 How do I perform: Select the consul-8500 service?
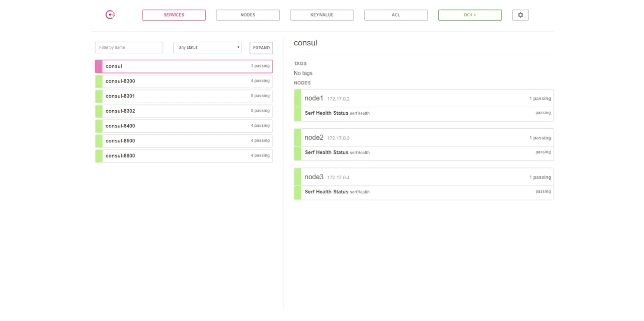point(184,141)
